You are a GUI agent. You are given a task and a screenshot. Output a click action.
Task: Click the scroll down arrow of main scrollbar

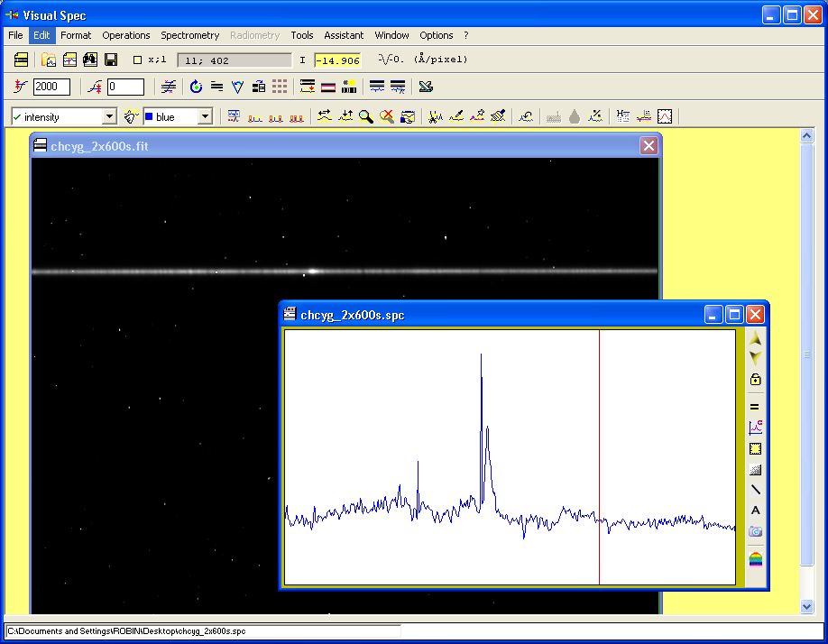coord(806,606)
